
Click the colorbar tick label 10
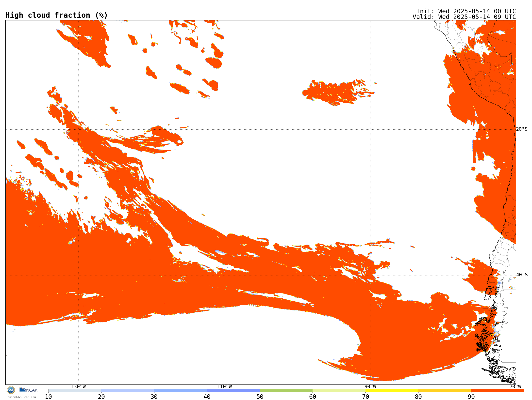(49, 397)
